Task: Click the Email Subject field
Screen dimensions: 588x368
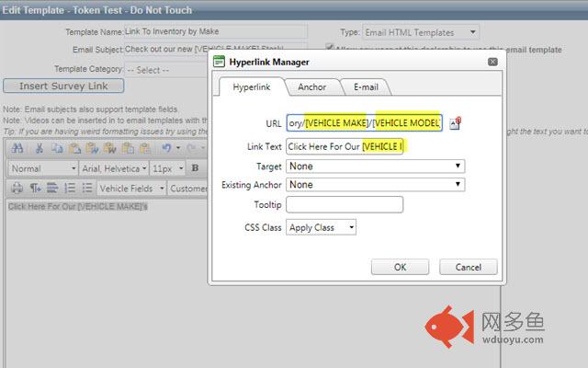Action: (x=216, y=49)
